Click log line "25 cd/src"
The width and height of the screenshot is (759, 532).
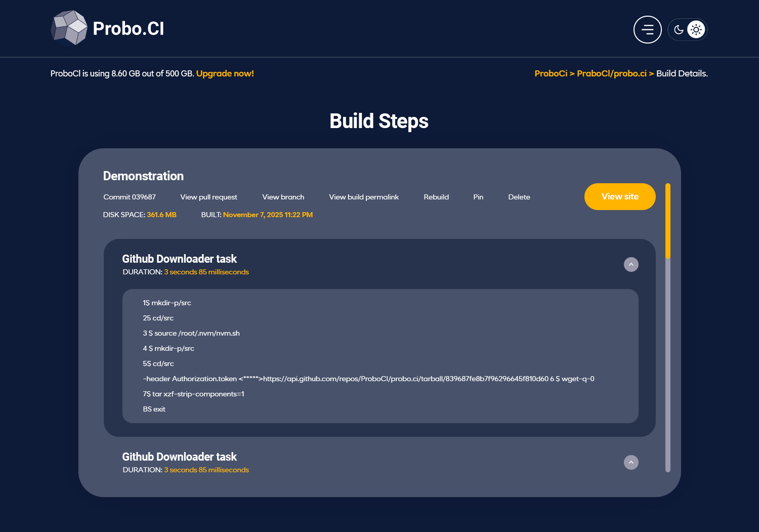click(x=158, y=318)
